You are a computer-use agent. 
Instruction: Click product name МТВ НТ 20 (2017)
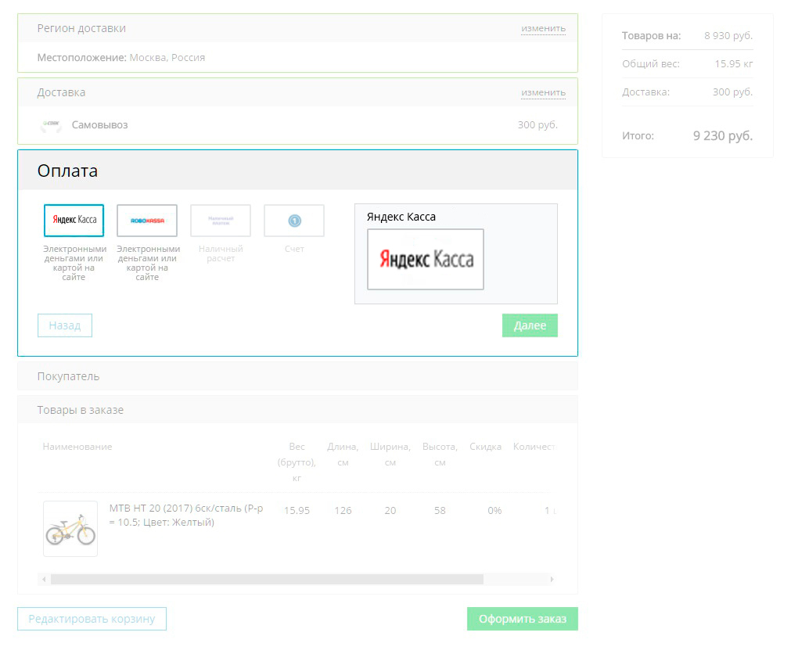(186, 516)
